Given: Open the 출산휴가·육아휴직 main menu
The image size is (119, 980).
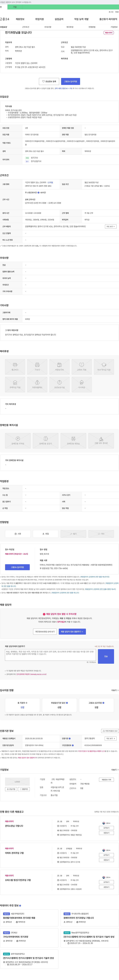Looking at the screenshot, I should (x=108, y=19).
